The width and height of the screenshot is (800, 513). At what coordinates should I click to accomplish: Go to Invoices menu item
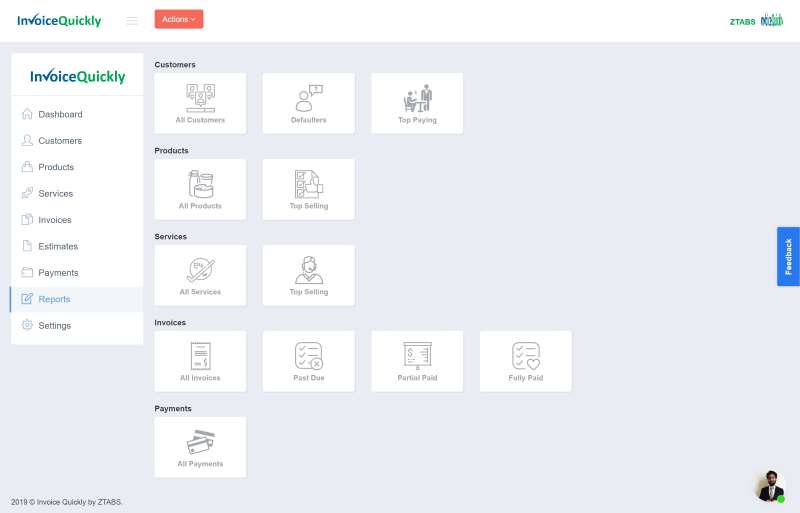click(x=77, y=219)
